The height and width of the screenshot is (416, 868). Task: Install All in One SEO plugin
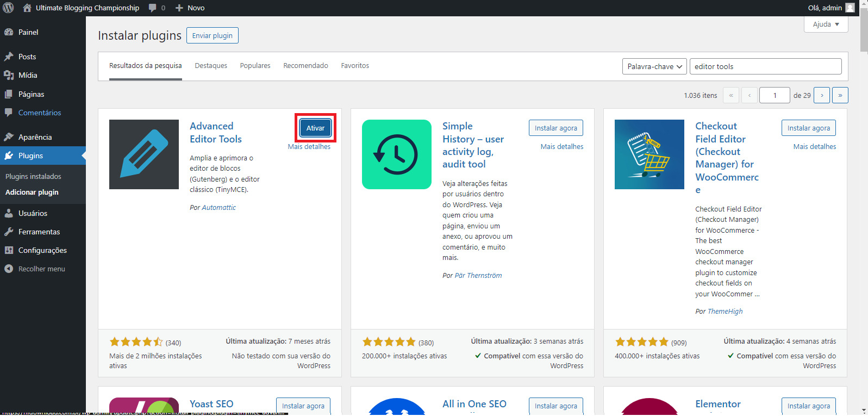pos(556,406)
